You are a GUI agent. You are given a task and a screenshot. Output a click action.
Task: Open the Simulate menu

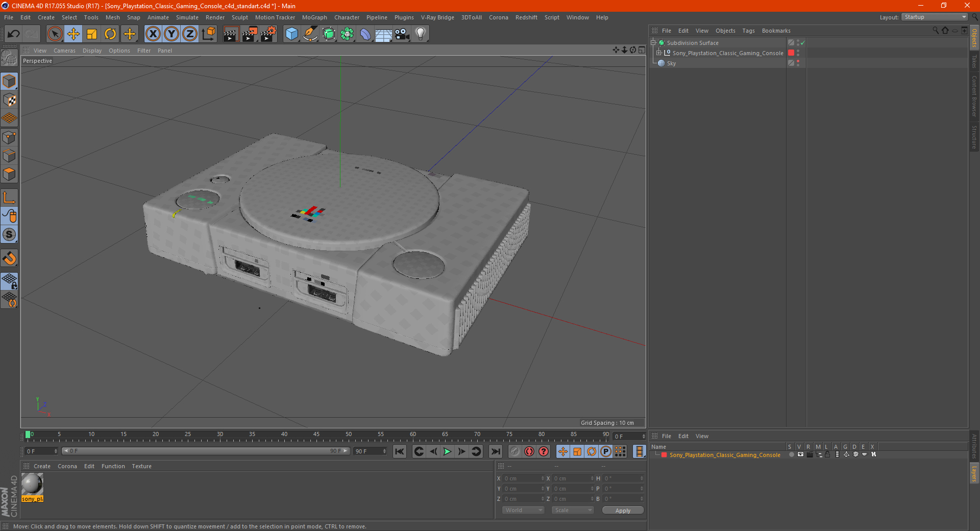click(187, 17)
